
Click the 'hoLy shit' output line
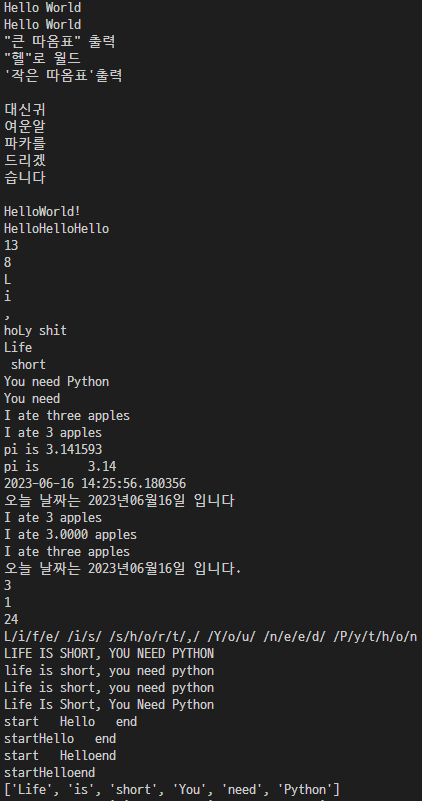35,331
